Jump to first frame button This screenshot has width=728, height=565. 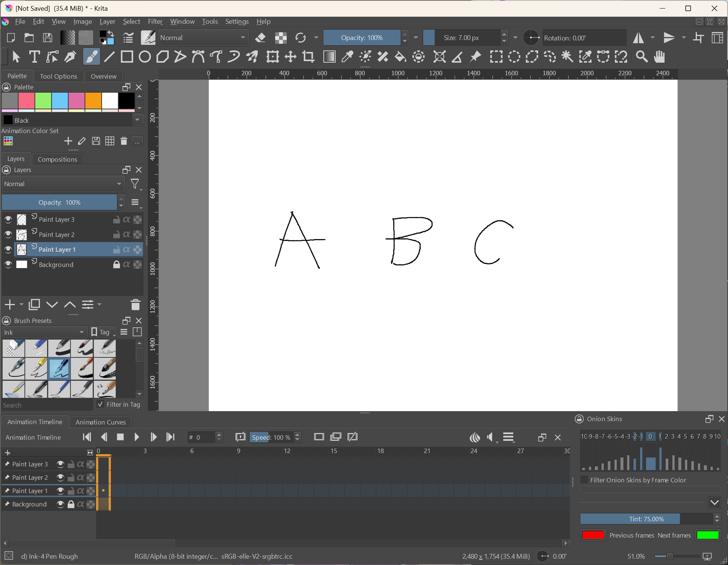87,437
